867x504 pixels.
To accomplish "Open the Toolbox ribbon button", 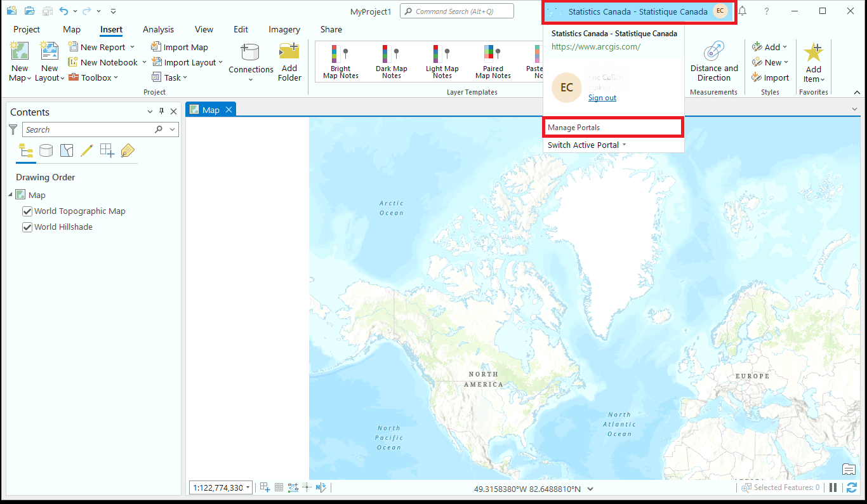I will point(93,77).
